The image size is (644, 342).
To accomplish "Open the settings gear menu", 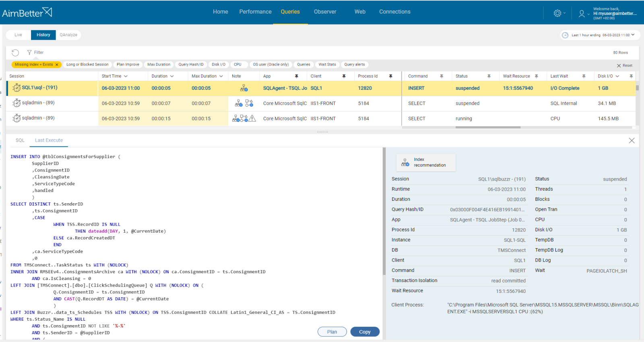I will pos(557,13).
